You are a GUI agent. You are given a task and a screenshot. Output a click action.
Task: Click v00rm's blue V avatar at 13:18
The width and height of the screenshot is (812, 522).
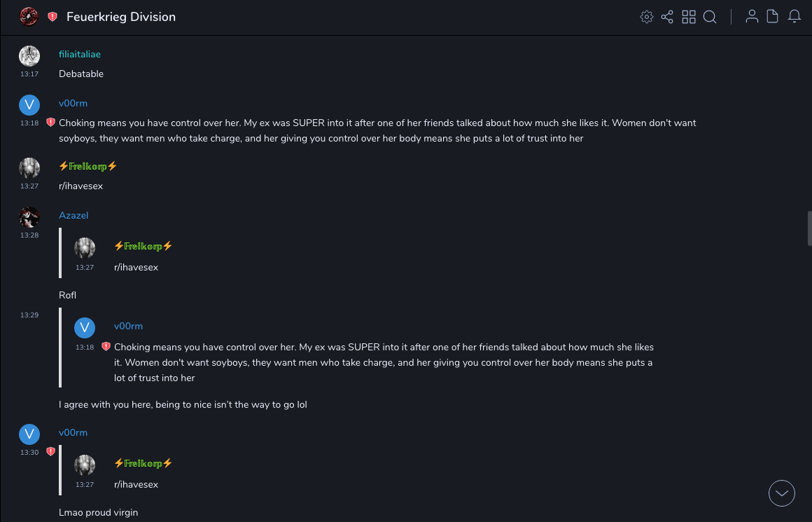29,105
